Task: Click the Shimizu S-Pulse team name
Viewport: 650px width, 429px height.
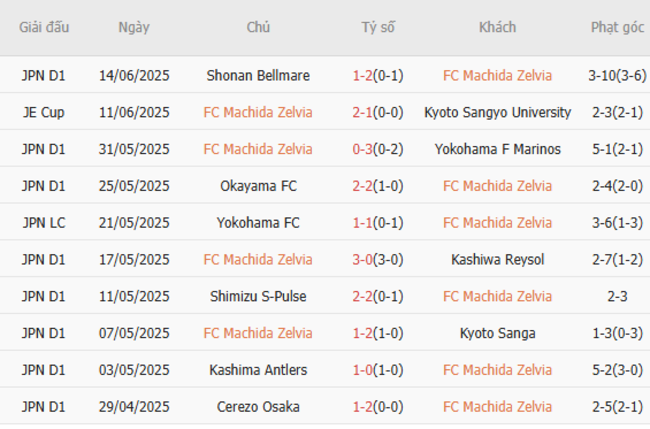Action: click(258, 296)
